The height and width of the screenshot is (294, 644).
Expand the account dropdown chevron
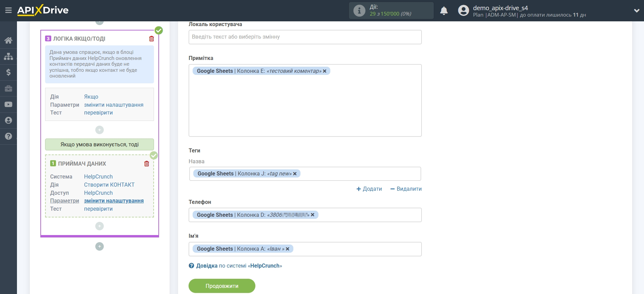tap(637, 11)
